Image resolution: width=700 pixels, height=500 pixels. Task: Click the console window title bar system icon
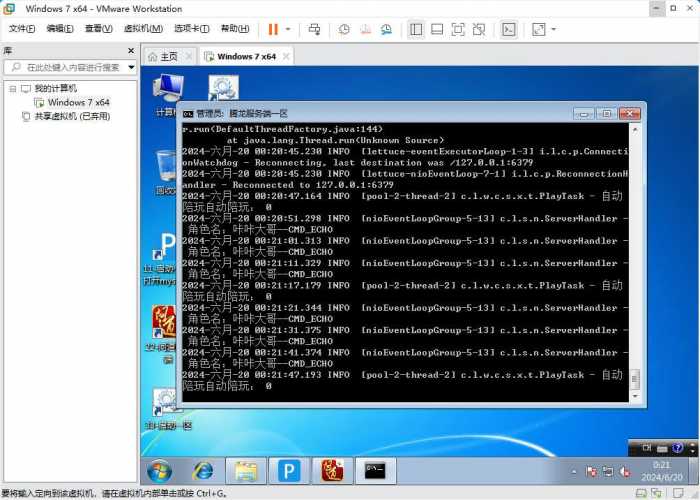[x=188, y=114]
